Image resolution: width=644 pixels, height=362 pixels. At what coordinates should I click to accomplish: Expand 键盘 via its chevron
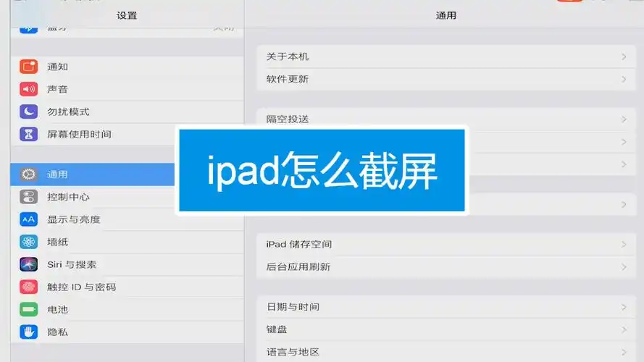pyautogui.click(x=624, y=329)
